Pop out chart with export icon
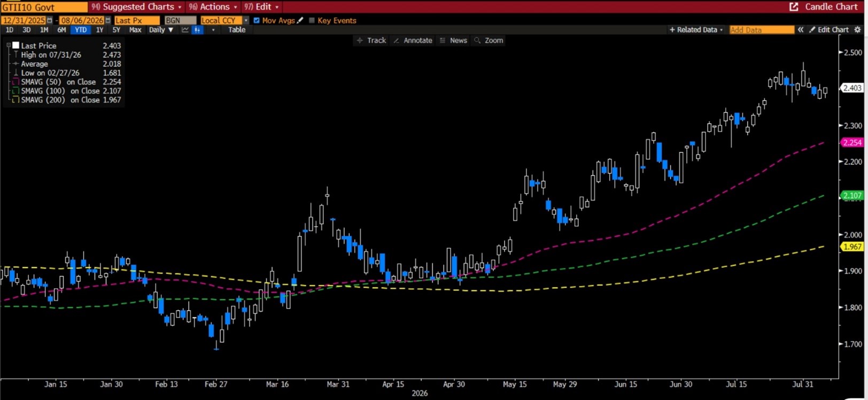This screenshot has height=400, width=868. 794,6
